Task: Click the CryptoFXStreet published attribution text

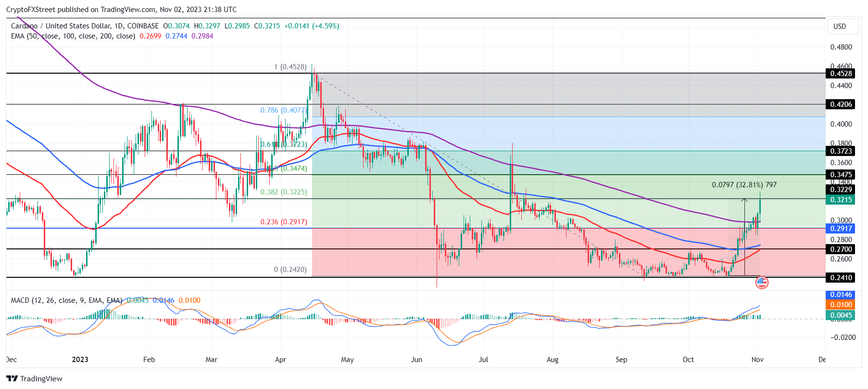Action: coord(121,10)
